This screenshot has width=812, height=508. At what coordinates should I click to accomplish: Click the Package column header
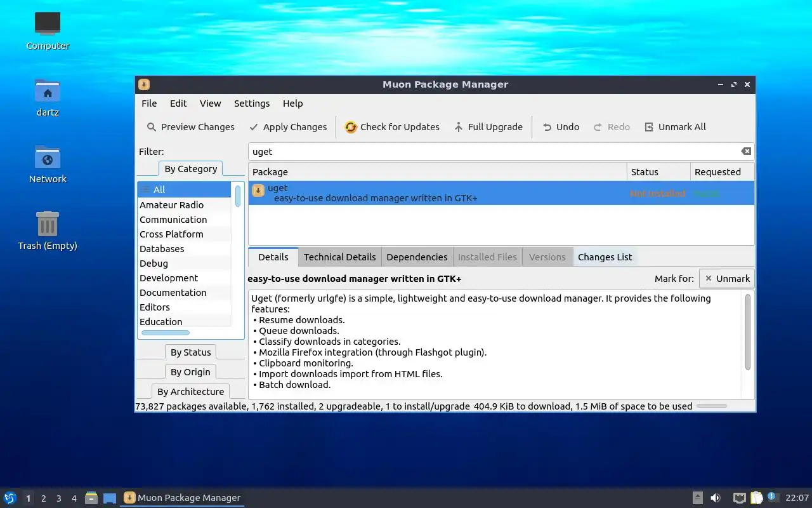point(437,172)
